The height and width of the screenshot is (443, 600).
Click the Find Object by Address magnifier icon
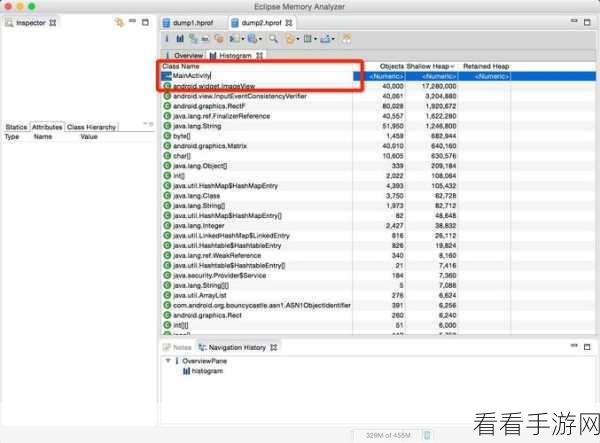pyautogui.click(x=273, y=39)
